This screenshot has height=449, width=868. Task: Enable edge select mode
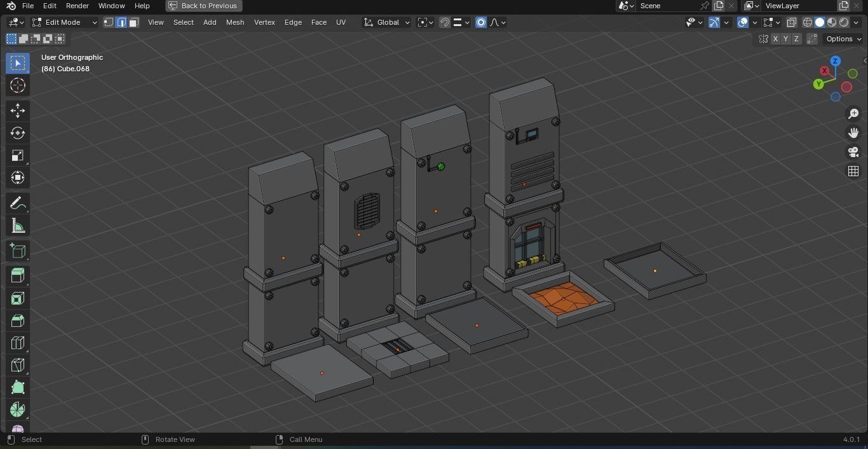[x=121, y=22]
